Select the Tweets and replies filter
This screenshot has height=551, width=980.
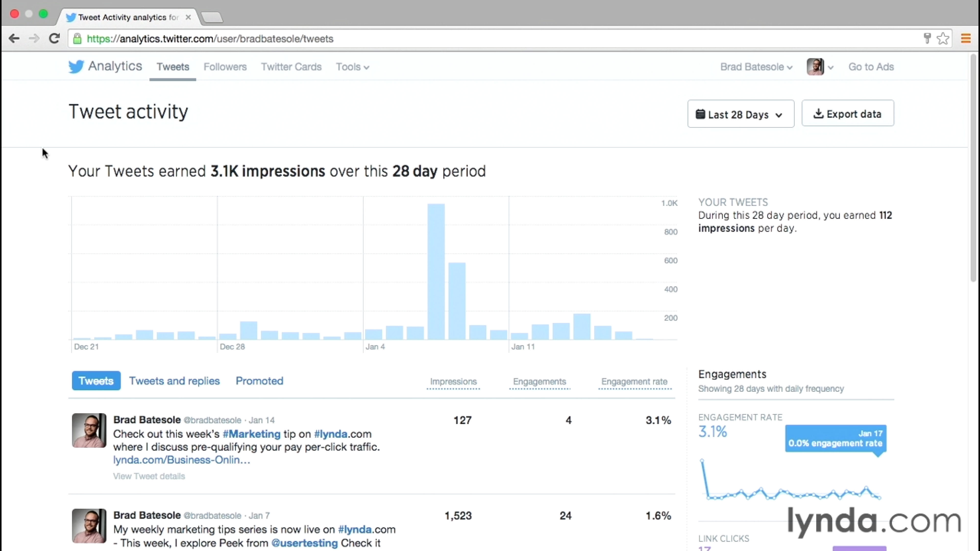point(174,381)
